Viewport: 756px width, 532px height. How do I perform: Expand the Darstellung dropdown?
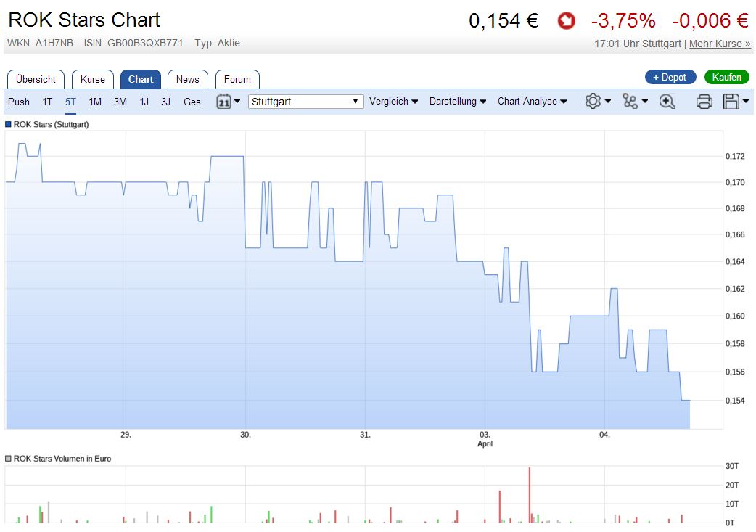pos(458,102)
